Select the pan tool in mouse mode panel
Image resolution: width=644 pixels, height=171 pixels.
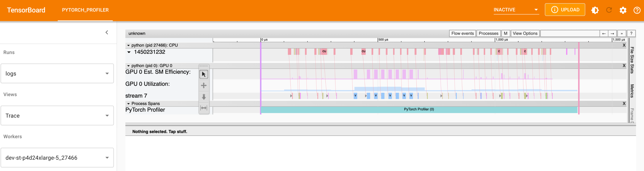(x=204, y=86)
